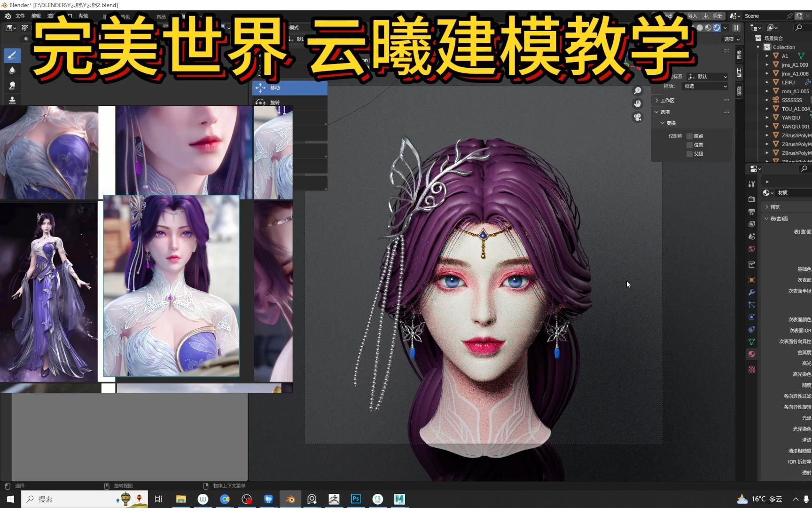This screenshot has height=508, width=812.
Task: Click the 手册 (Manual) button
Action: (x=713, y=16)
